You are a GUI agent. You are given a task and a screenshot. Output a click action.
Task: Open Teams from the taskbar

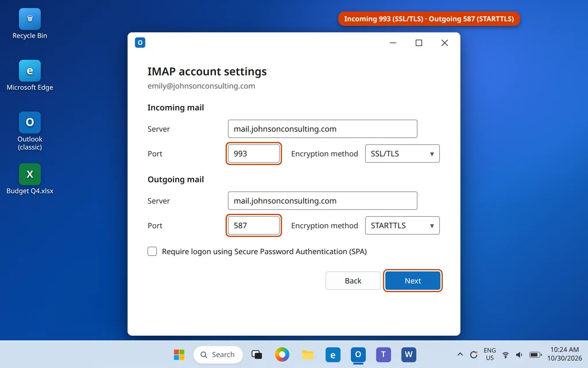tap(383, 354)
